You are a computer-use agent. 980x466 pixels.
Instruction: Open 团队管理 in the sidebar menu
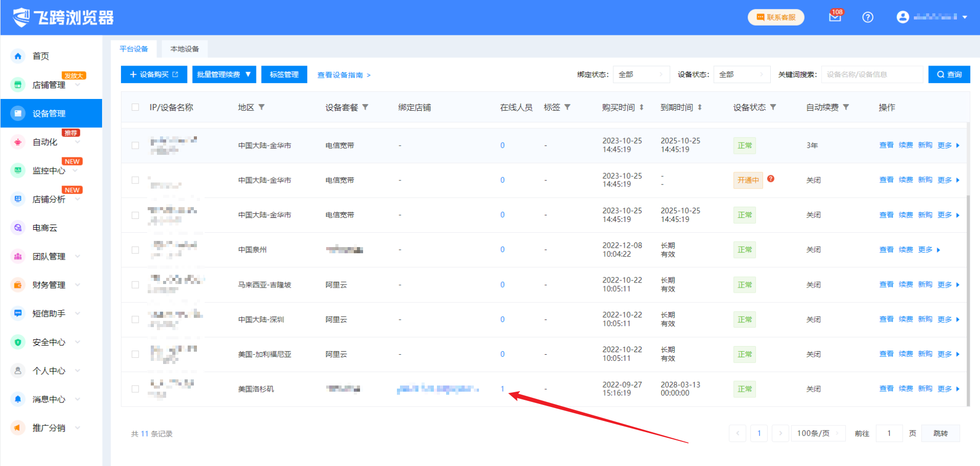(49, 256)
